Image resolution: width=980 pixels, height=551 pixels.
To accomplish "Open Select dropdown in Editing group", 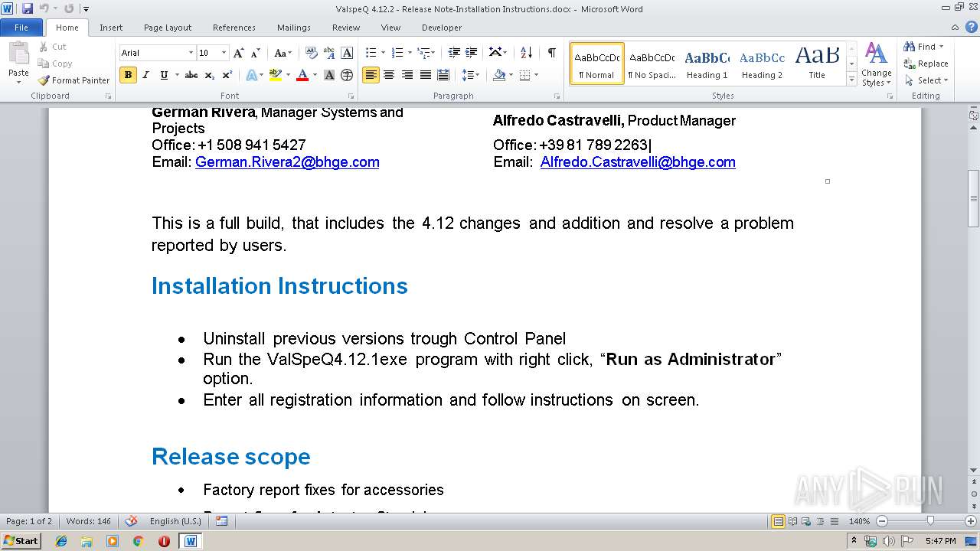I will click(x=926, y=80).
